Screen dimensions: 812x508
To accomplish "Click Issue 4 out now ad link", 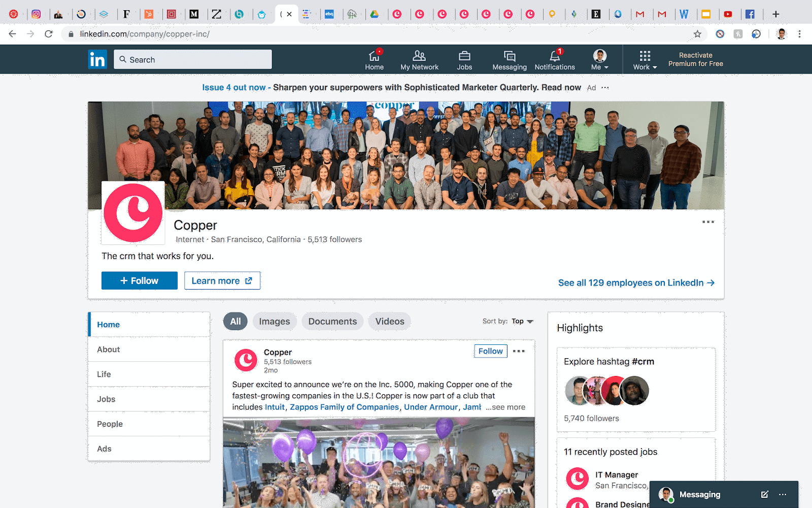I will (234, 87).
